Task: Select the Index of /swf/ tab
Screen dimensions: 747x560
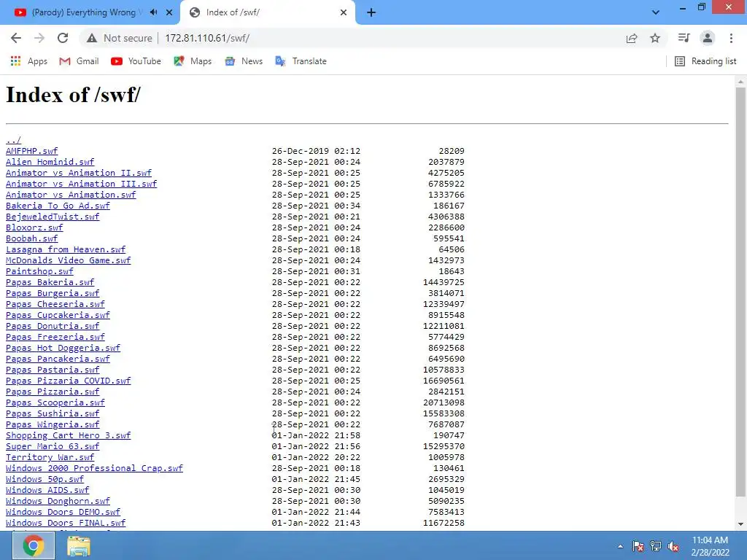Action: coord(268,12)
